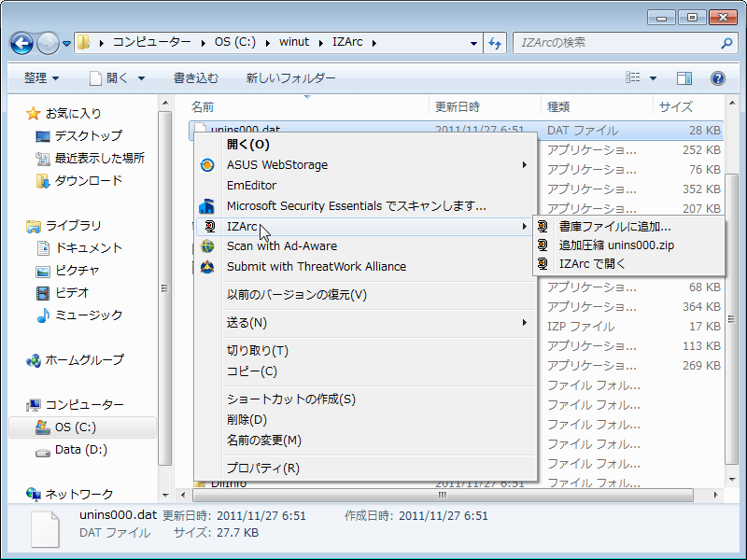Go back with the Back arrow button
Screen dimensions: 747x560
pyautogui.click(x=21, y=43)
